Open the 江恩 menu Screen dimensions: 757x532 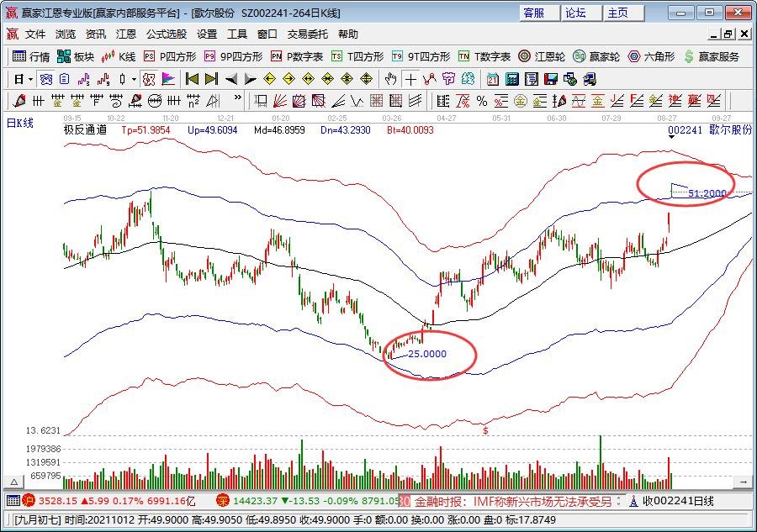click(x=126, y=34)
